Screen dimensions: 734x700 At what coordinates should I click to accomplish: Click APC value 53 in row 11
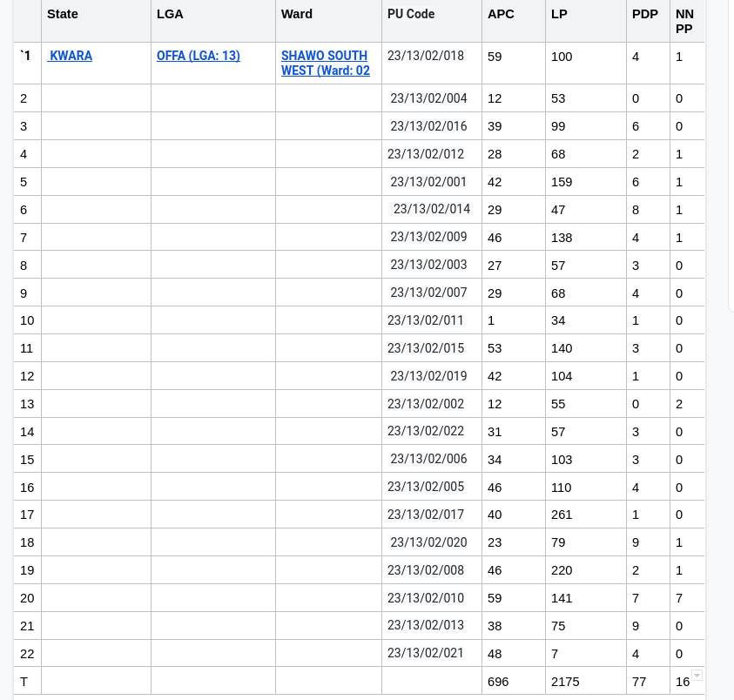pos(495,348)
